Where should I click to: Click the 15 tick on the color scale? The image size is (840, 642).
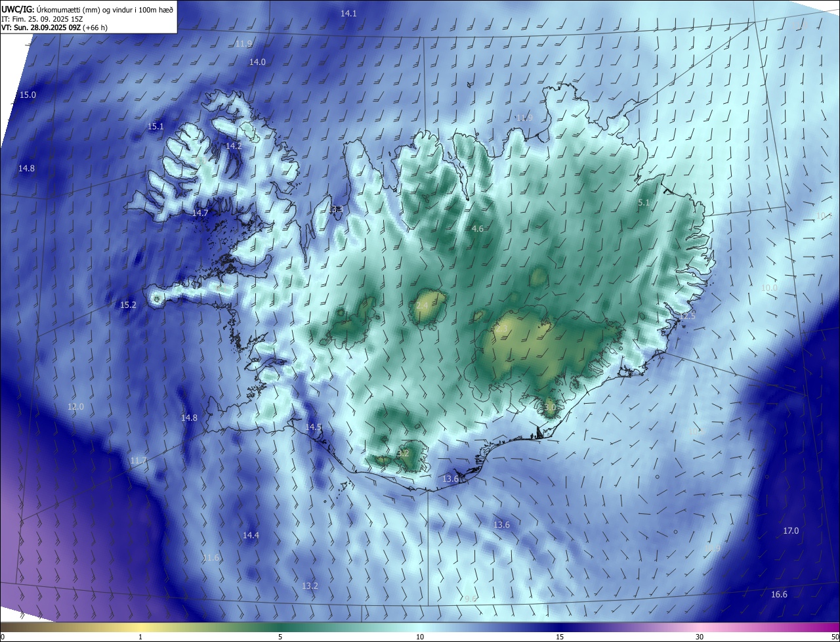coord(560,637)
